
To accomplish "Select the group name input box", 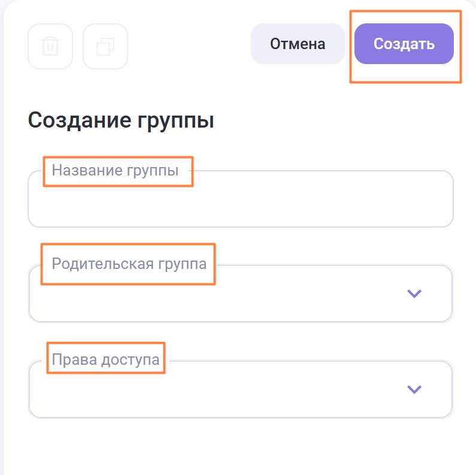I will pos(239,204).
